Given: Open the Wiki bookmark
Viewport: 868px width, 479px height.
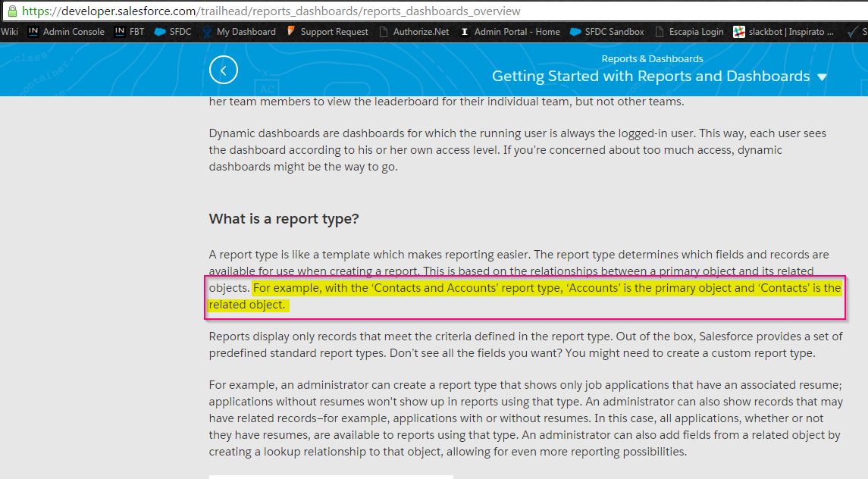Looking at the screenshot, I should pos(9,32).
